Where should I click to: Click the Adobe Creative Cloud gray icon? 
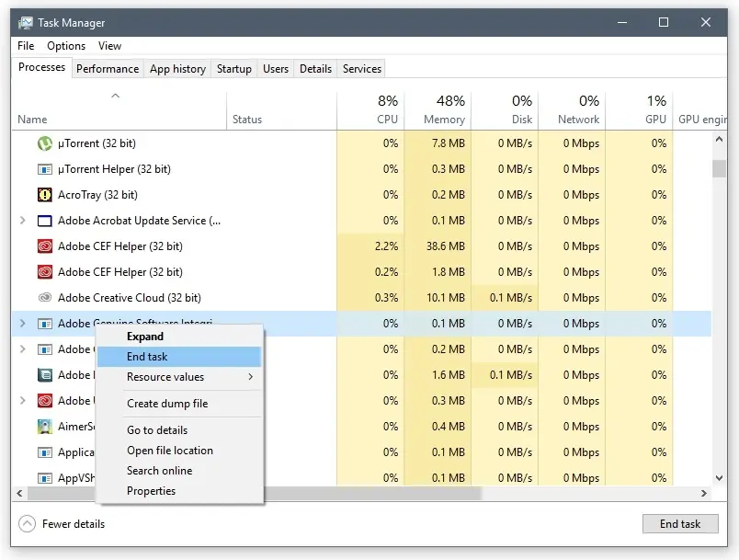(45, 297)
